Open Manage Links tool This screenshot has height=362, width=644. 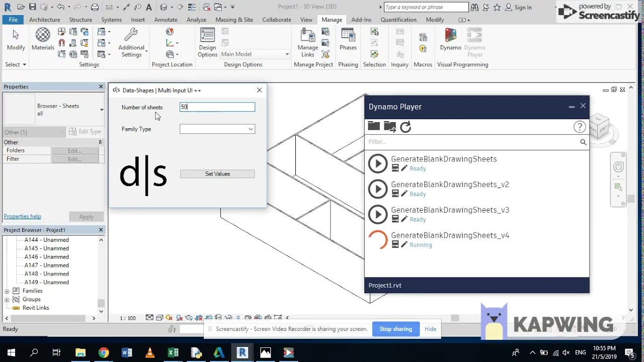[x=307, y=42]
